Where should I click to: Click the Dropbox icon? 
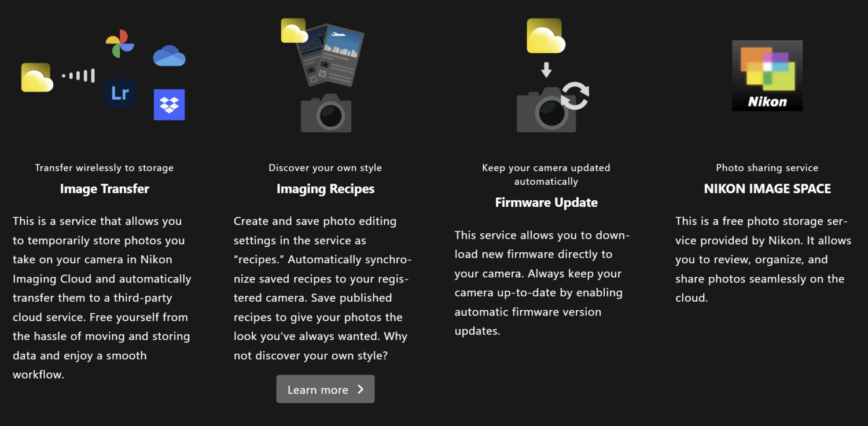click(169, 105)
